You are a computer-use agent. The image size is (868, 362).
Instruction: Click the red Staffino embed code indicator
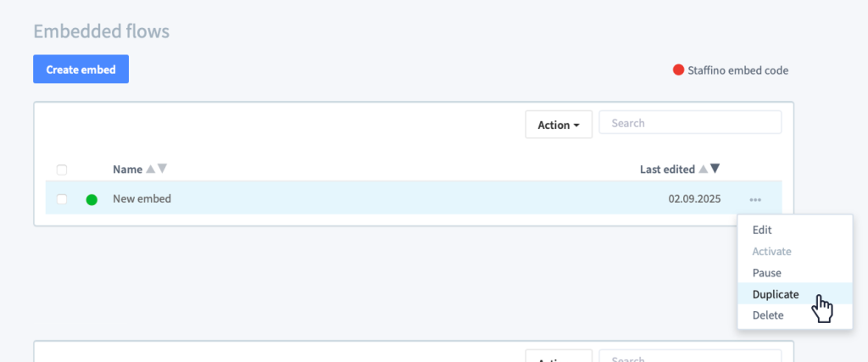[x=678, y=70]
